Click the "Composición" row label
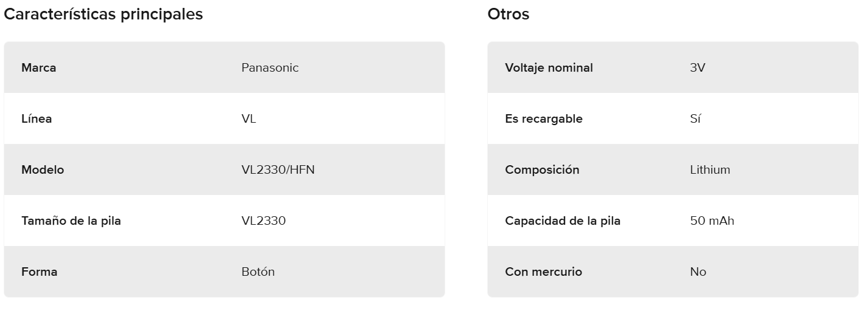Screen dimensions: 868x311 (542, 169)
